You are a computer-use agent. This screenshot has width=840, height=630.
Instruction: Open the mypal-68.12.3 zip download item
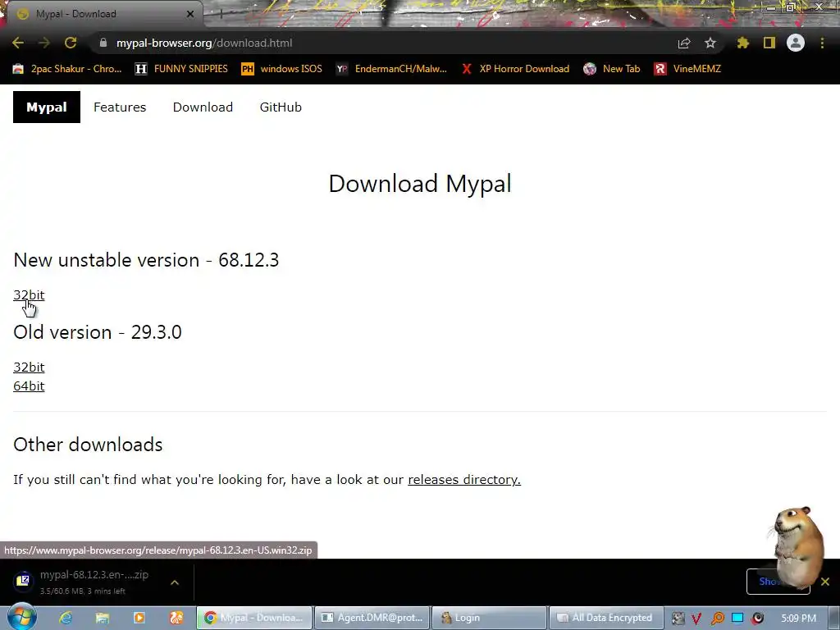(x=83, y=582)
